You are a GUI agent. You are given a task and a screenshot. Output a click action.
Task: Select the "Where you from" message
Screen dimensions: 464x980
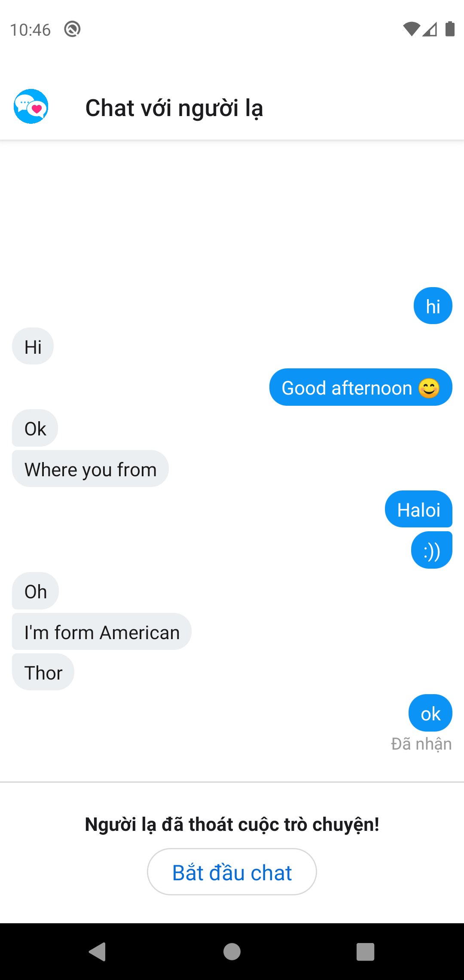pyautogui.click(x=90, y=469)
